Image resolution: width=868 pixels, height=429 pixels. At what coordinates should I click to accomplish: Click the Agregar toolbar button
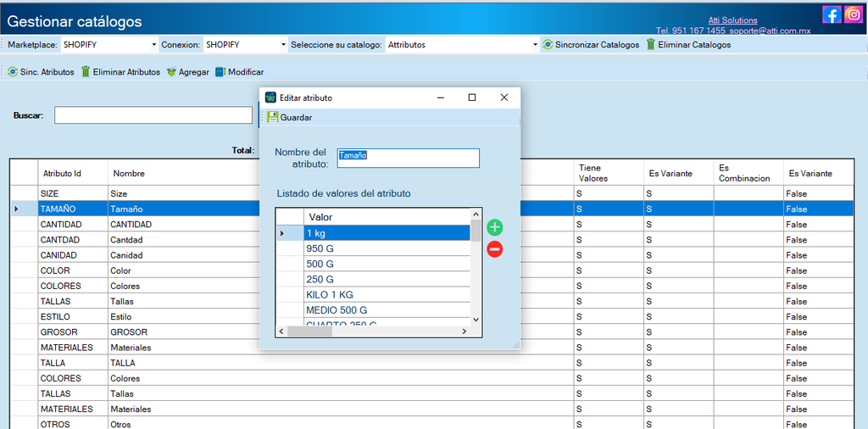187,72
